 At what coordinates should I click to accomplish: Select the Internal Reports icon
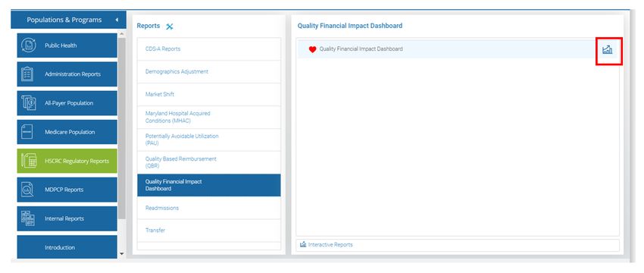coord(28,218)
